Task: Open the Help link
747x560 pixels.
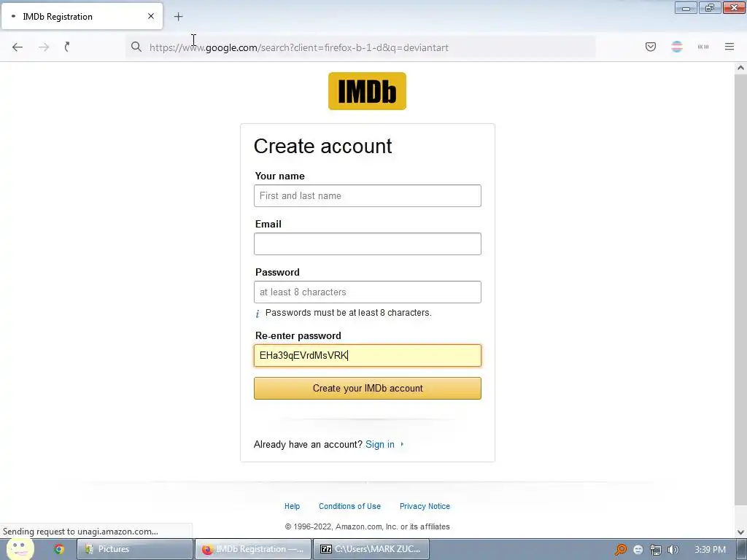Action: [x=292, y=506]
